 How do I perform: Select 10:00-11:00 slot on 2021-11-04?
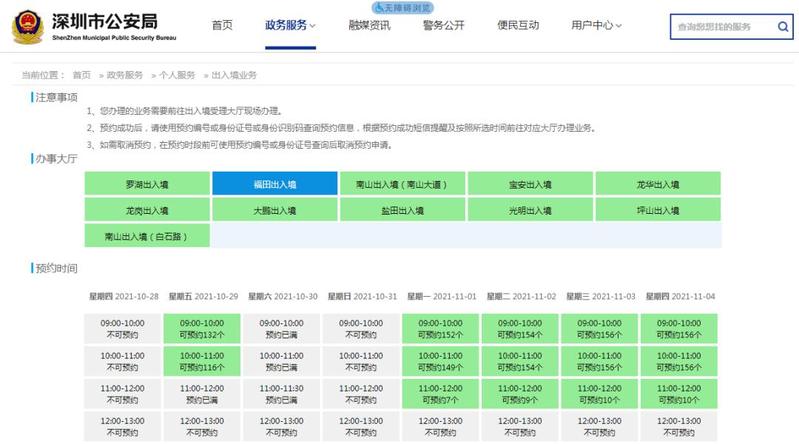[680, 360]
